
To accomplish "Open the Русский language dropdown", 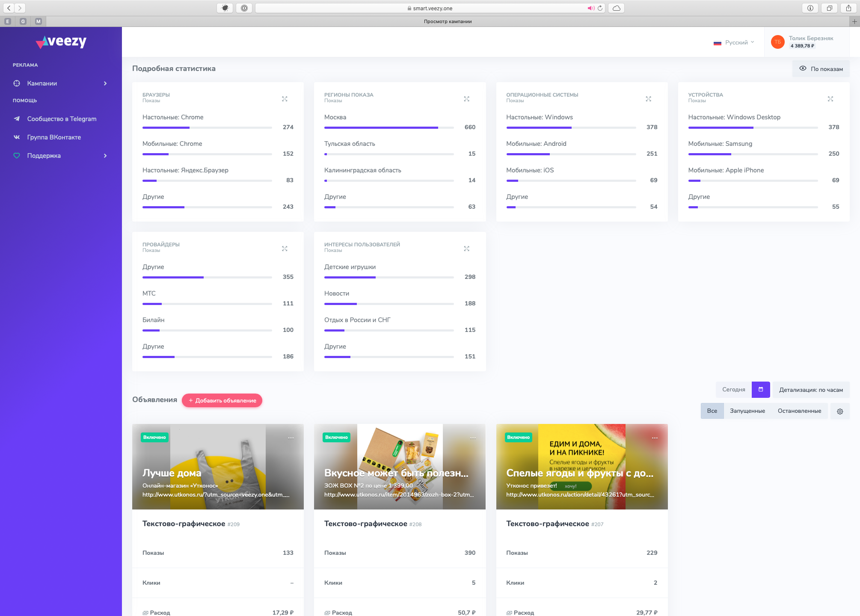I will (x=734, y=42).
